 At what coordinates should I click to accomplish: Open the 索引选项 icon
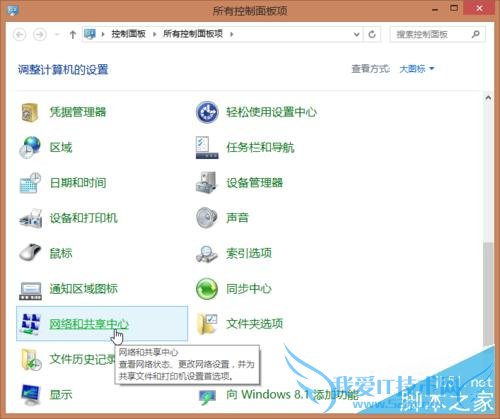click(207, 254)
